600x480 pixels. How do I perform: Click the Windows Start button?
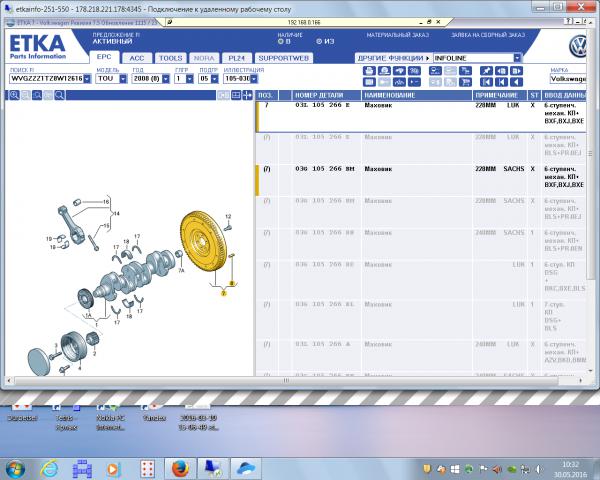15,469
